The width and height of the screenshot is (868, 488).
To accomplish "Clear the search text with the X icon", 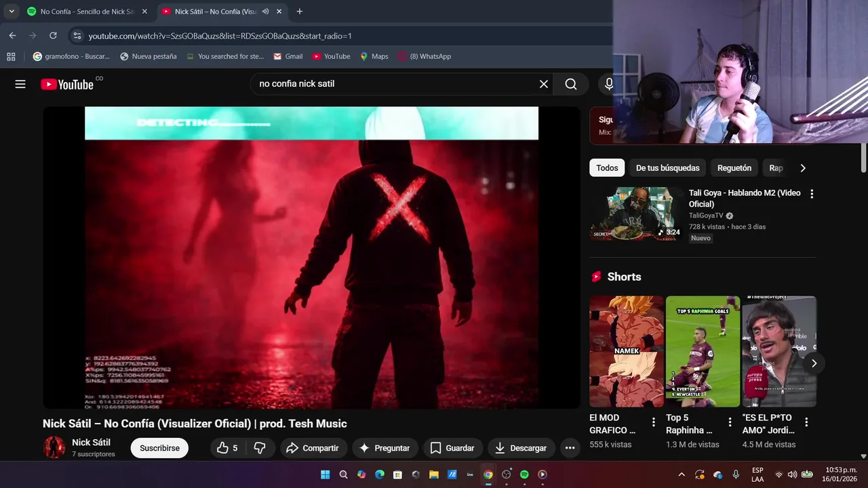I will pyautogui.click(x=544, y=84).
